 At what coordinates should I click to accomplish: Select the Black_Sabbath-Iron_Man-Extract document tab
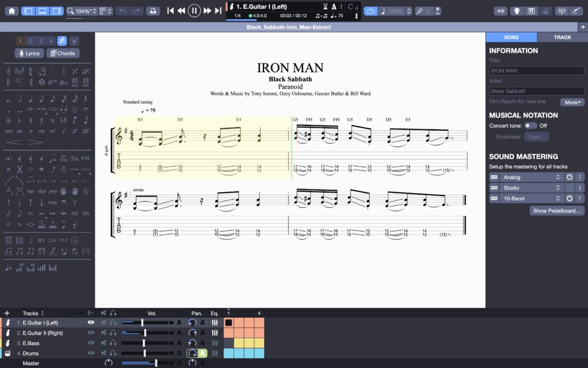click(289, 27)
